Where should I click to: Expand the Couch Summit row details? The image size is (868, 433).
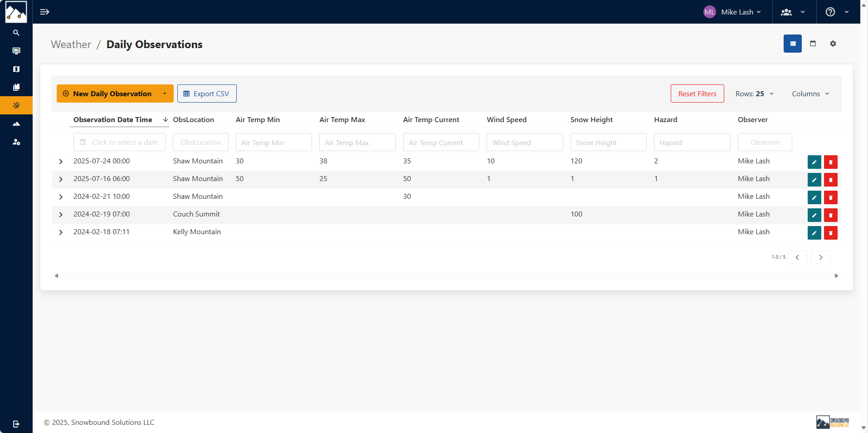61,215
